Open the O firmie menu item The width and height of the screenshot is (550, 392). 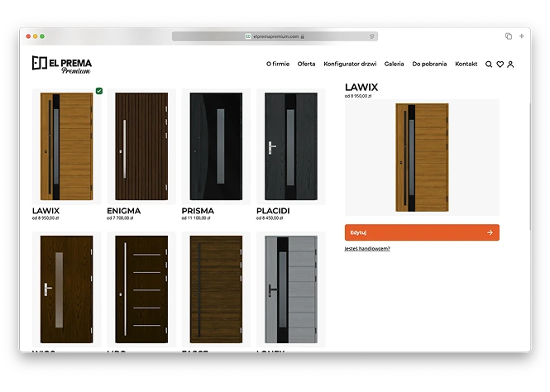[278, 64]
